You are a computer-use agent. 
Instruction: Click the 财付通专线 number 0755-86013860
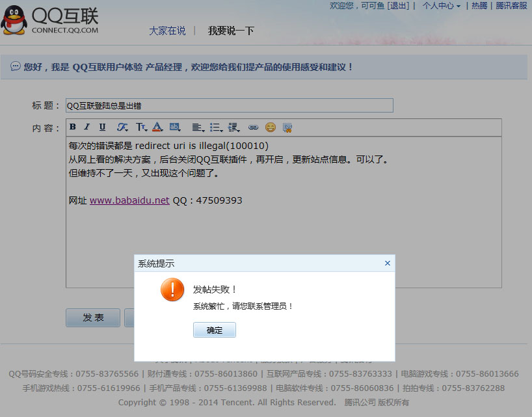point(226,374)
